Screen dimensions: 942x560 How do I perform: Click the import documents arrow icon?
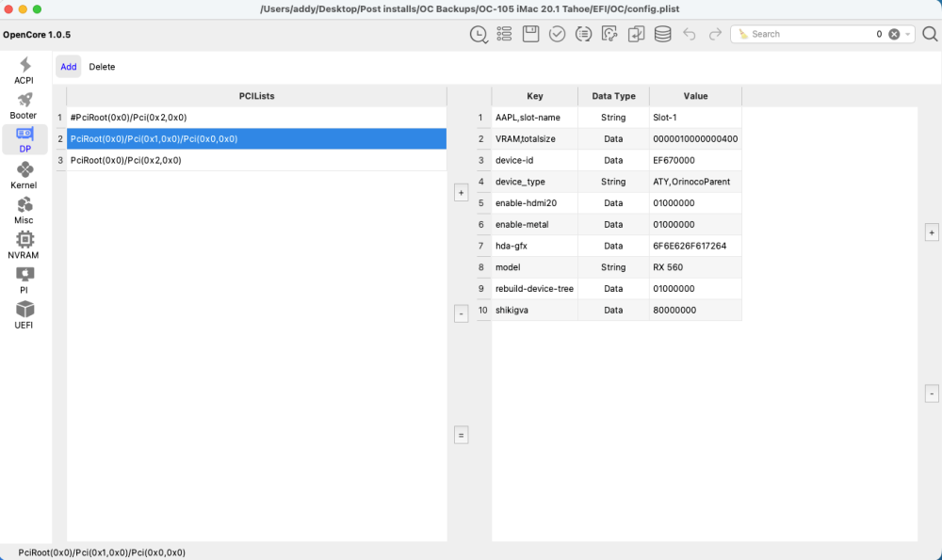click(x=636, y=34)
